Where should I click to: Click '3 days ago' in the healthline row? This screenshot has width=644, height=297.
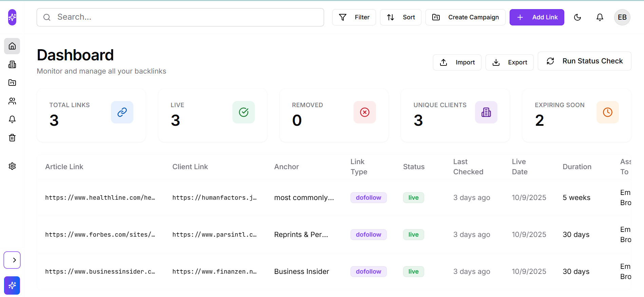pyautogui.click(x=472, y=198)
